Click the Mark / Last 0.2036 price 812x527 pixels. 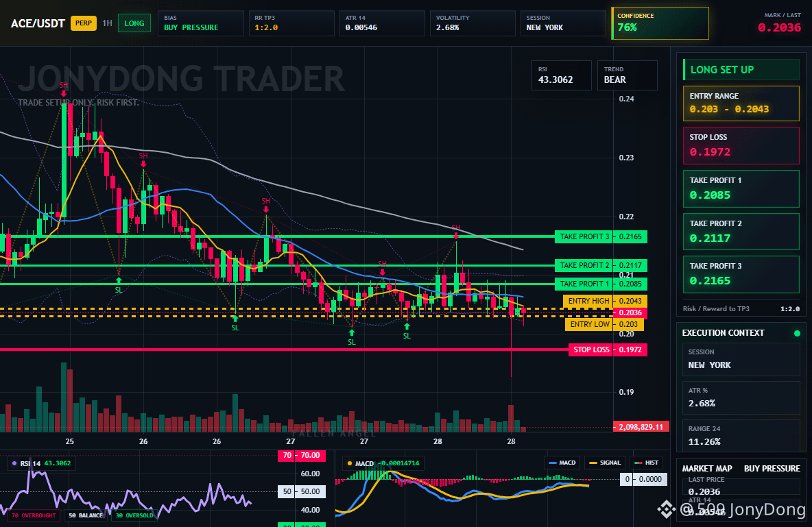coord(779,28)
